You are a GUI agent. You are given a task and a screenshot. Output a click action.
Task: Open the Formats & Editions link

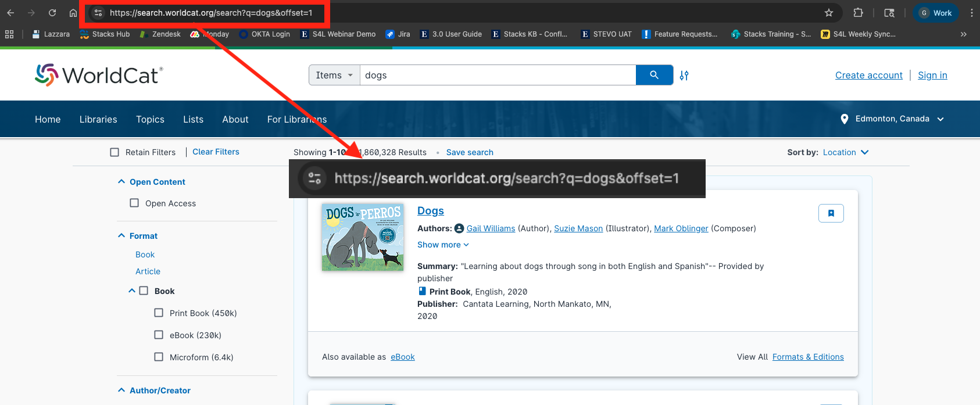point(808,357)
